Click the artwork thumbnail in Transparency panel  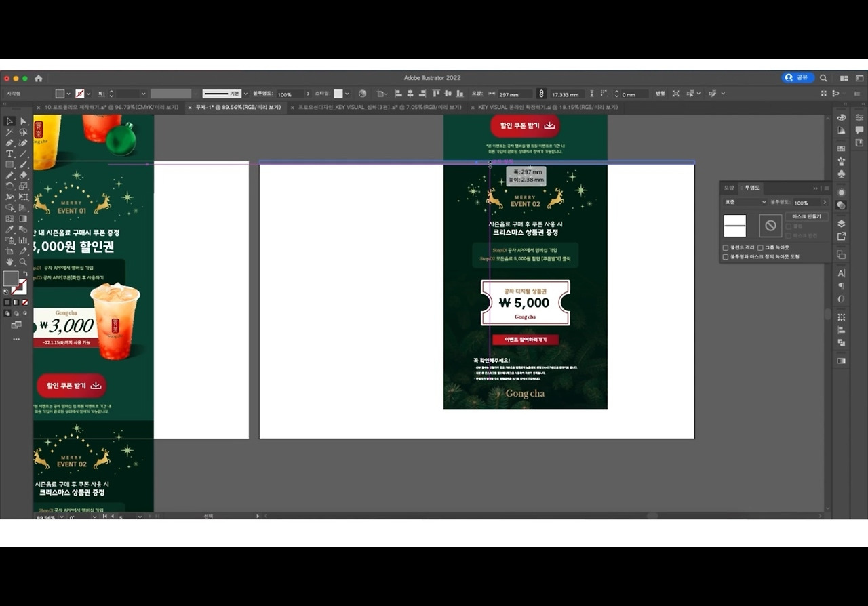click(x=734, y=226)
